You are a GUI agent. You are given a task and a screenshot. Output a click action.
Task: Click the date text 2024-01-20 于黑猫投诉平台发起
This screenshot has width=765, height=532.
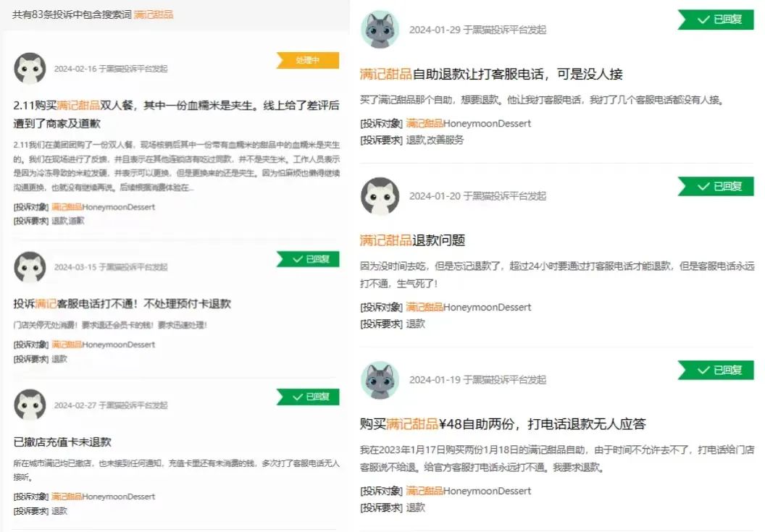click(477, 196)
